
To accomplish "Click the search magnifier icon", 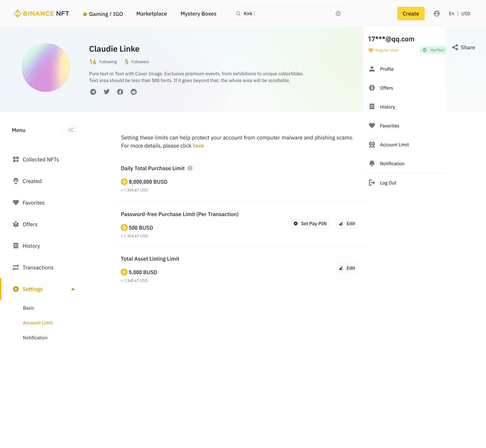I will pyautogui.click(x=238, y=14).
